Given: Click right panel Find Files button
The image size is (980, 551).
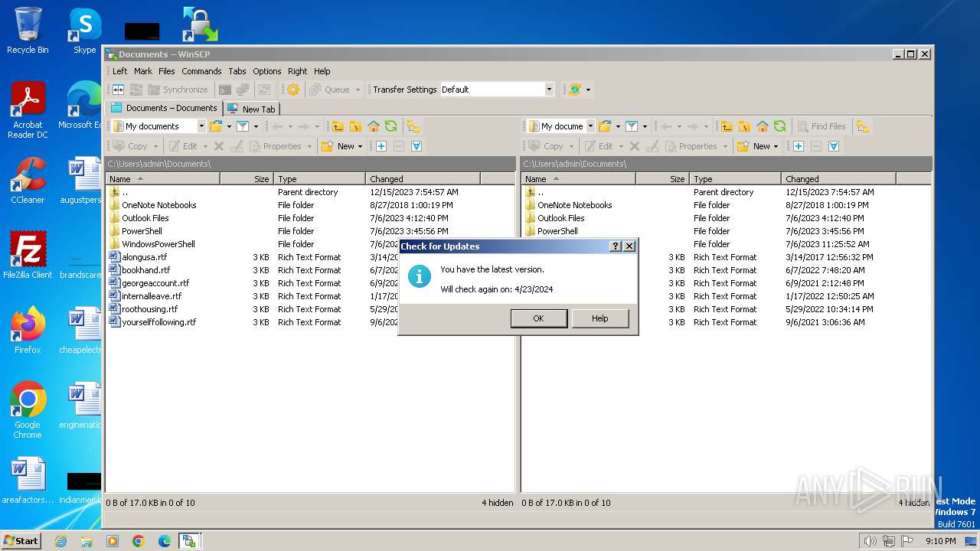Looking at the screenshot, I should [x=822, y=126].
